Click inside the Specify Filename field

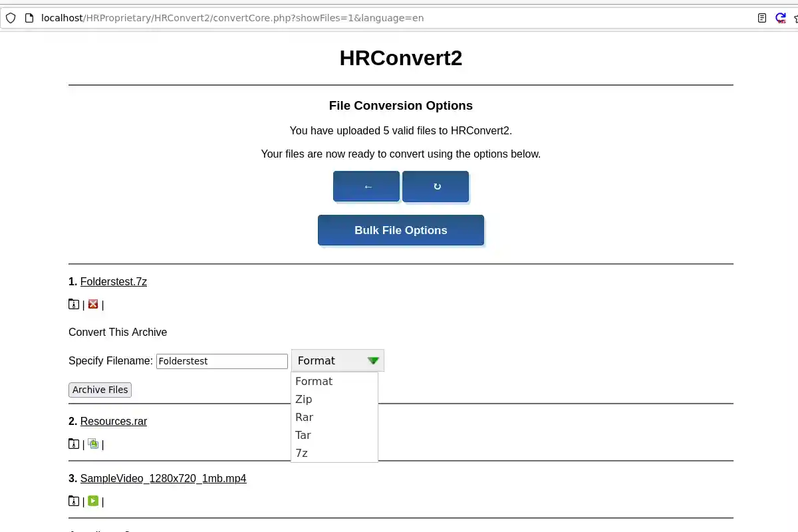(x=221, y=361)
